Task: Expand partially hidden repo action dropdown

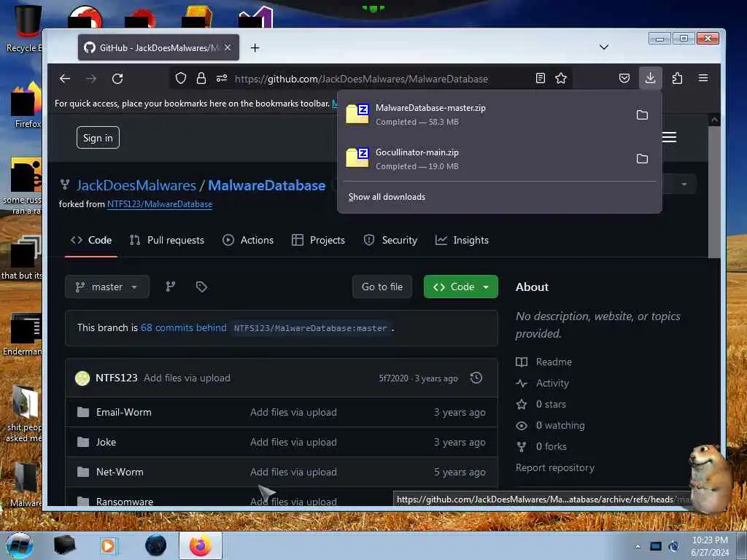Action: point(684,184)
